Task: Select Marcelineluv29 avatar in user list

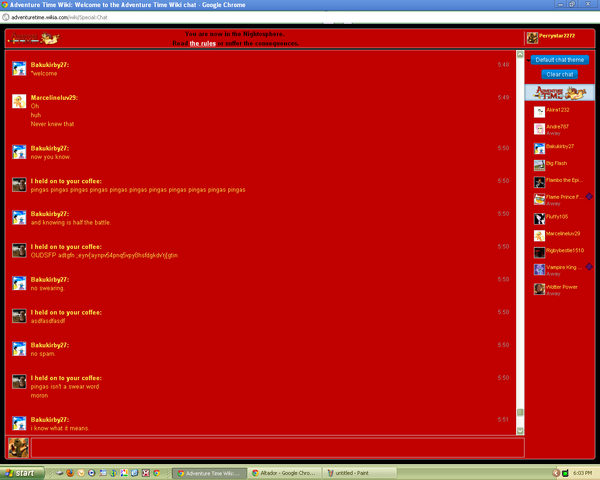Action: pos(539,235)
